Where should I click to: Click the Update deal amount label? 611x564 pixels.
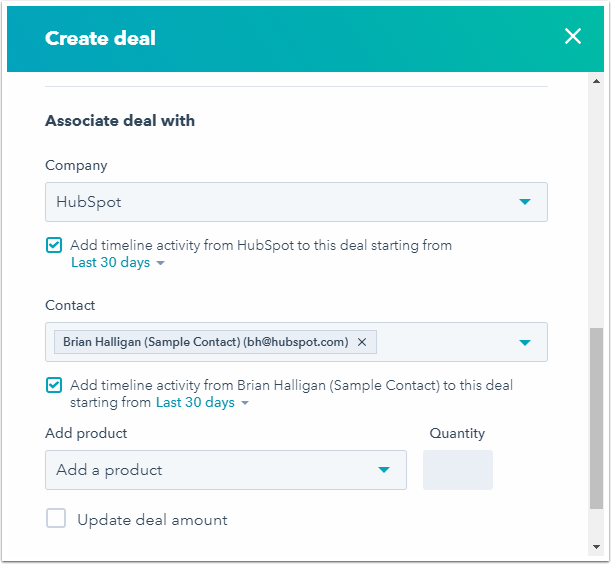tap(152, 520)
